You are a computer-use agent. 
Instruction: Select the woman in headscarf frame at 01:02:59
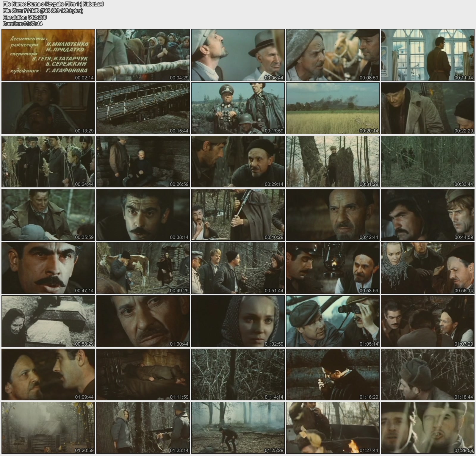pos(238,321)
